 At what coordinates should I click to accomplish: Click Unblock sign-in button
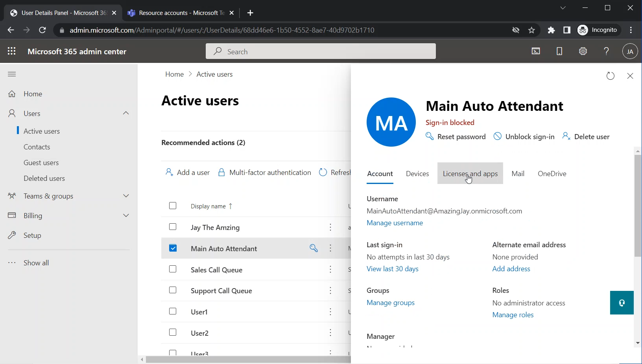click(x=524, y=136)
